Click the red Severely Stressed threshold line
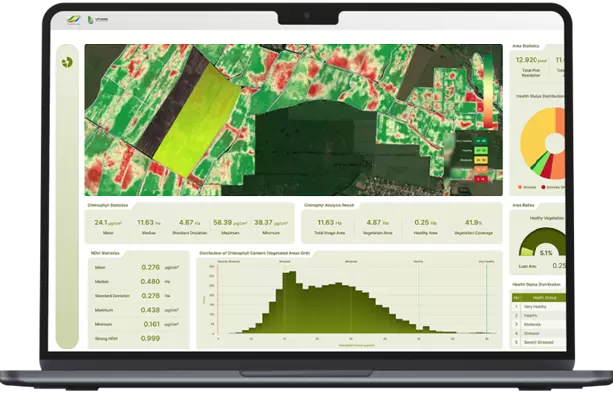Screen dimensions: 613x394 click(217, 299)
